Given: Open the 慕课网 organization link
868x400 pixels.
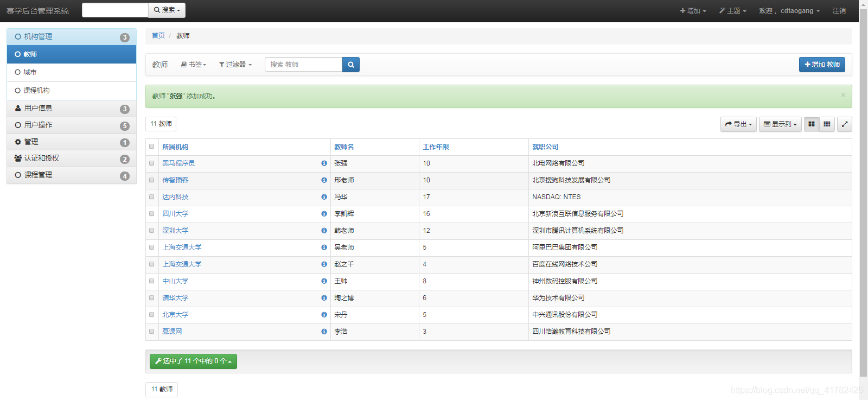Looking at the screenshot, I should coord(172,332).
